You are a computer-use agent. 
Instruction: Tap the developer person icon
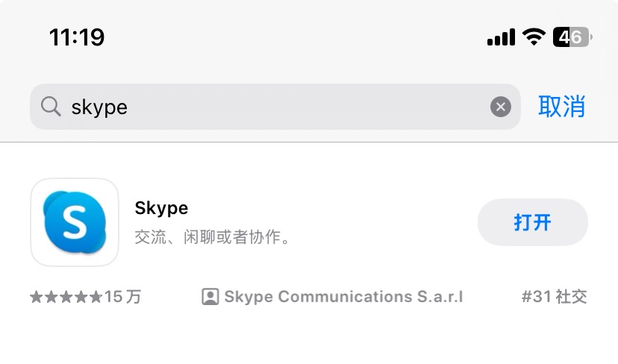[210, 297]
